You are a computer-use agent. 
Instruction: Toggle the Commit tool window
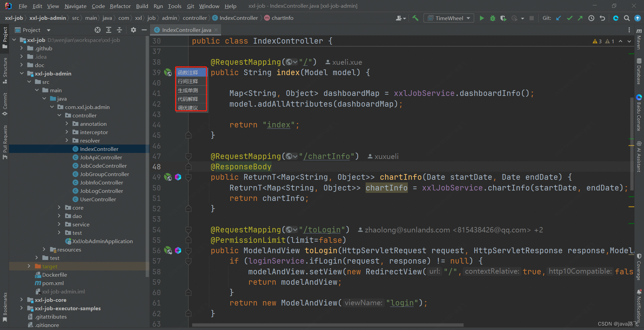[x=5, y=104]
